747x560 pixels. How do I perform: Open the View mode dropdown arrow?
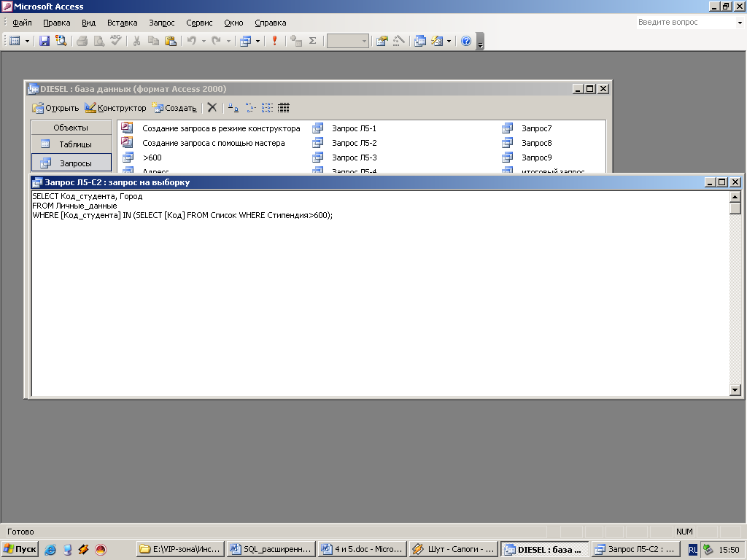coord(27,41)
